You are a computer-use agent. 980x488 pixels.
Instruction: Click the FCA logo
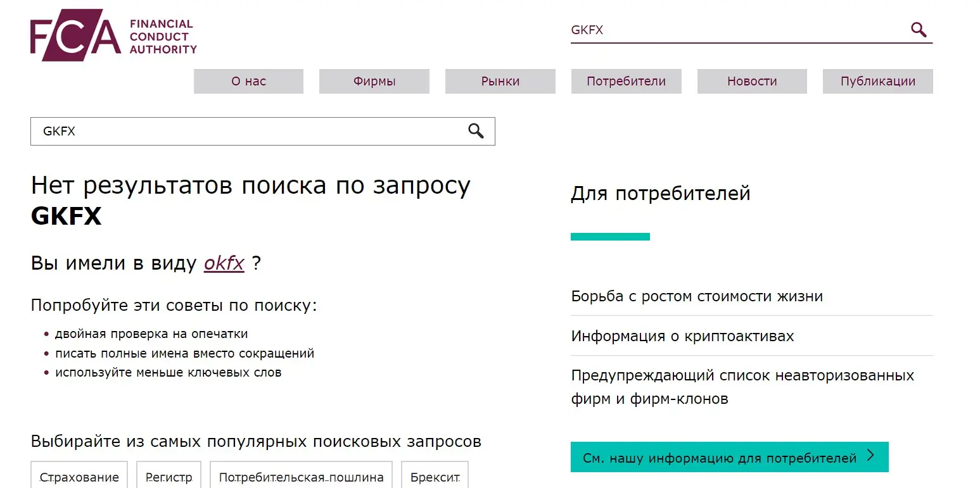pos(113,35)
